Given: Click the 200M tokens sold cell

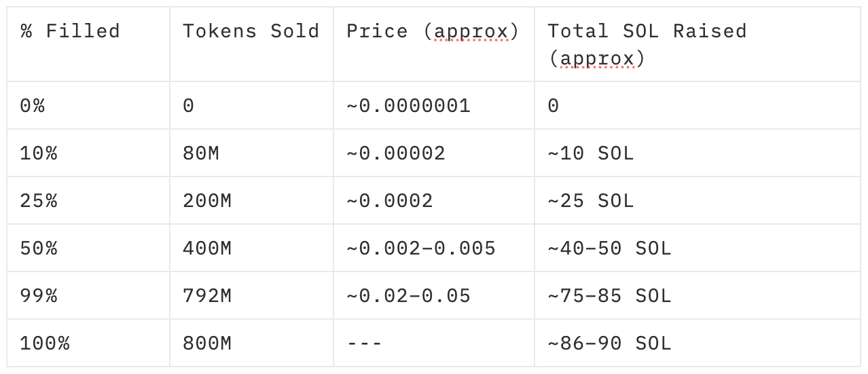Looking at the screenshot, I should [x=207, y=201].
